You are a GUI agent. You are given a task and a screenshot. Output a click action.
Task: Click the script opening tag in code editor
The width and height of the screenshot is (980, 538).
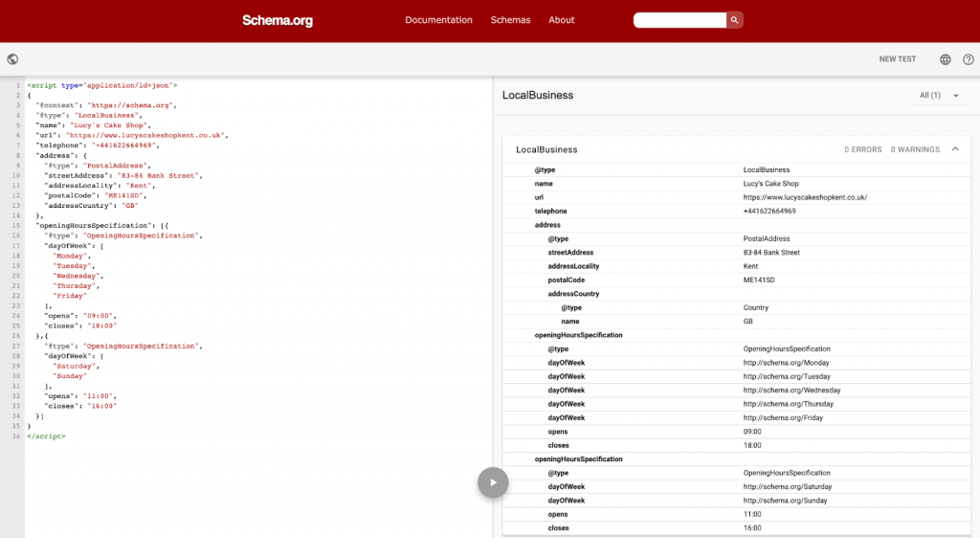pyautogui.click(x=101, y=85)
